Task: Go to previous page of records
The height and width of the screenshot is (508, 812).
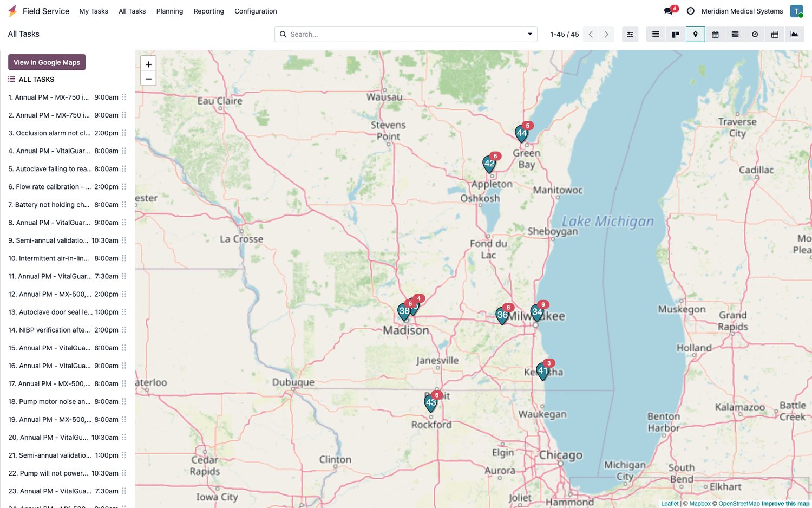Action: [591, 34]
